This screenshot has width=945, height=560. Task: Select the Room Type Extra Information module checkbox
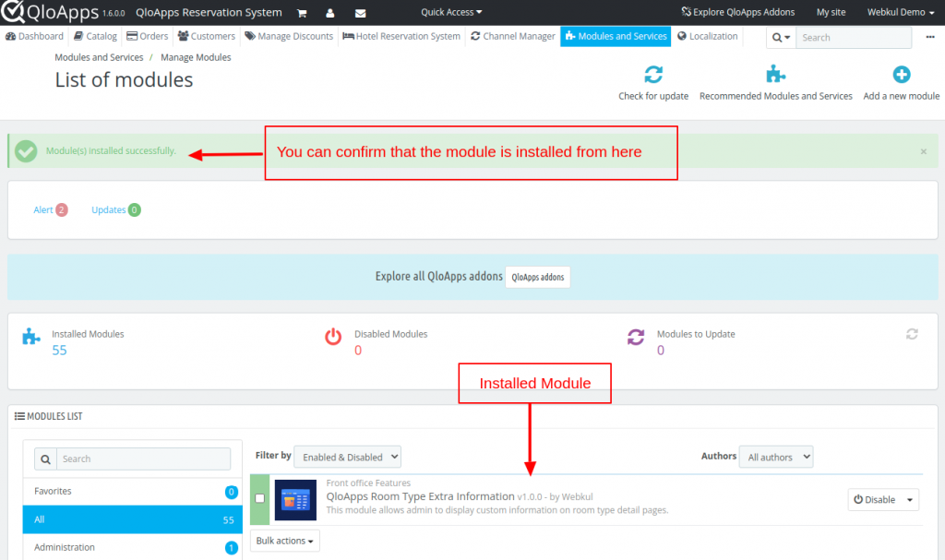[259, 498]
